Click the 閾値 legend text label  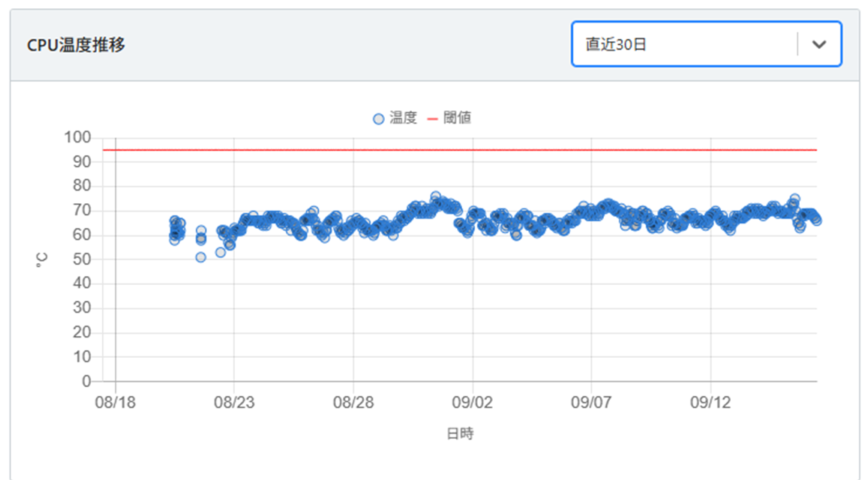(x=457, y=118)
